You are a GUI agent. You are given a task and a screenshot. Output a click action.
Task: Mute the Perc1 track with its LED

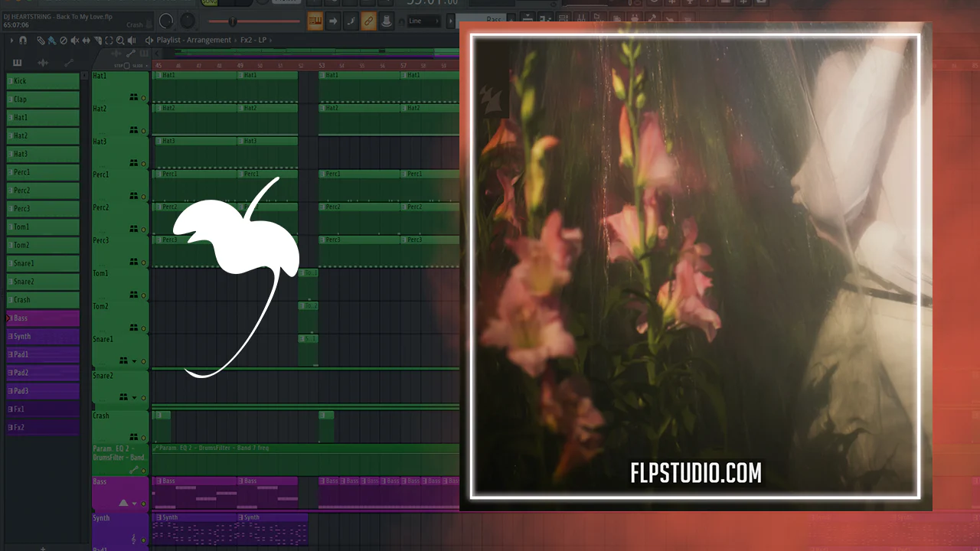[x=143, y=197]
